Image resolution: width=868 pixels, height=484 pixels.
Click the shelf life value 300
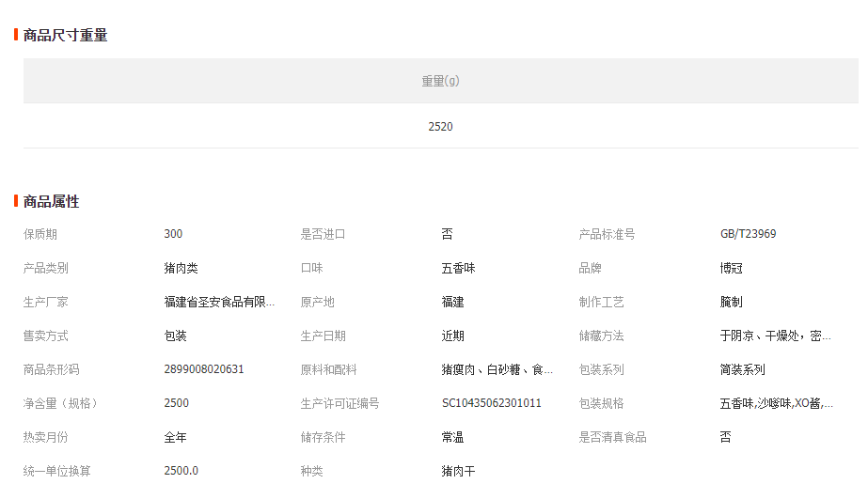click(x=173, y=235)
